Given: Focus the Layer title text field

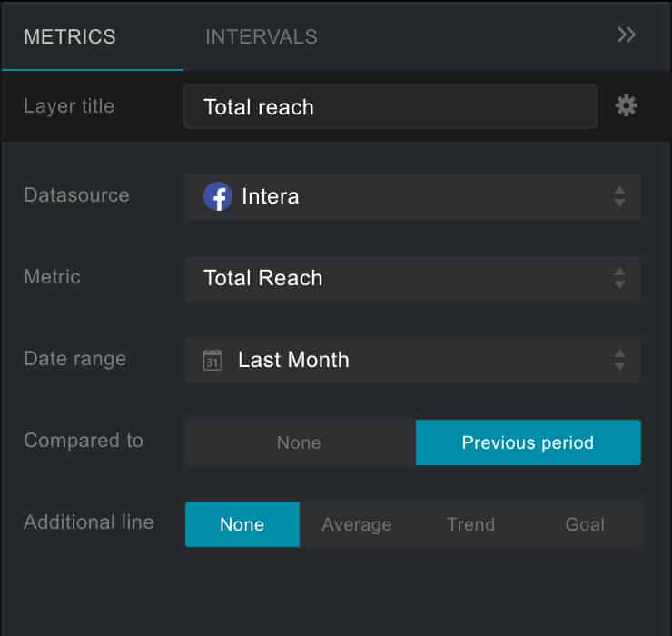Looking at the screenshot, I should click(x=390, y=106).
